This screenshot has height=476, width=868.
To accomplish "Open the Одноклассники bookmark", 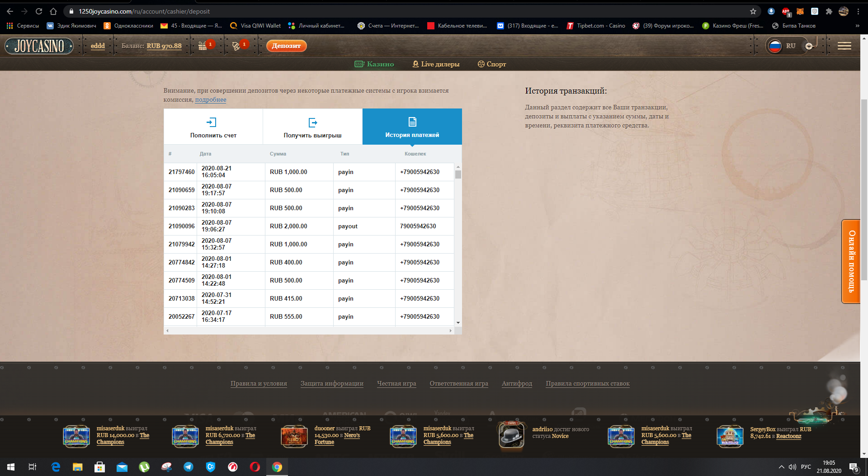I will (x=128, y=26).
